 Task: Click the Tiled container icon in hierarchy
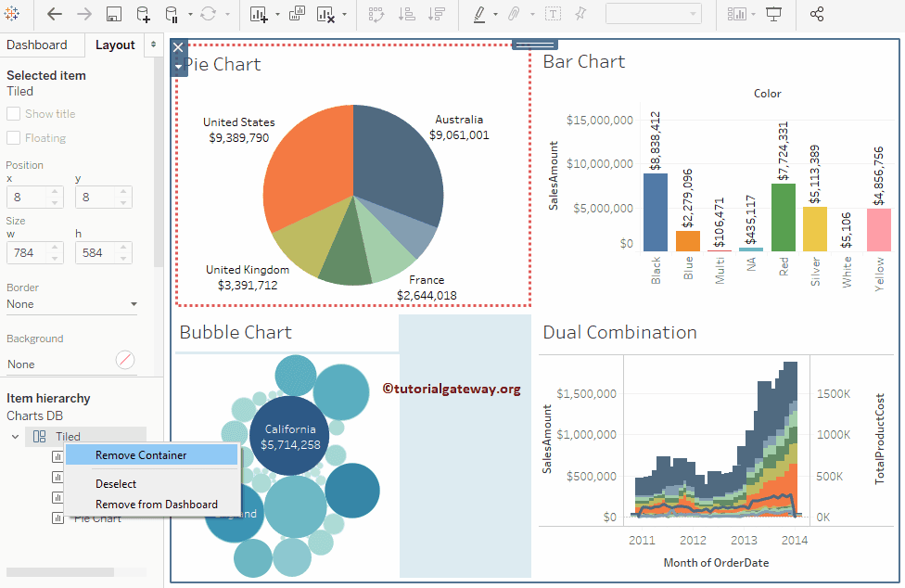(x=40, y=437)
